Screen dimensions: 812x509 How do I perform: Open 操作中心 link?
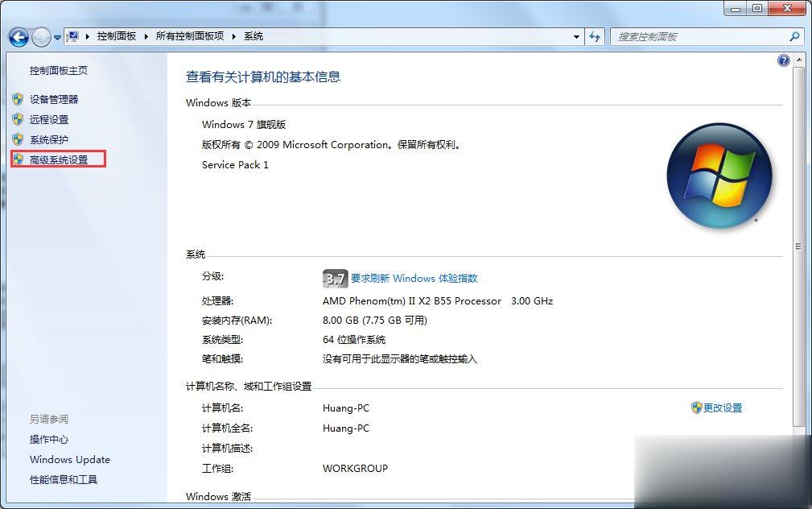tap(48, 440)
